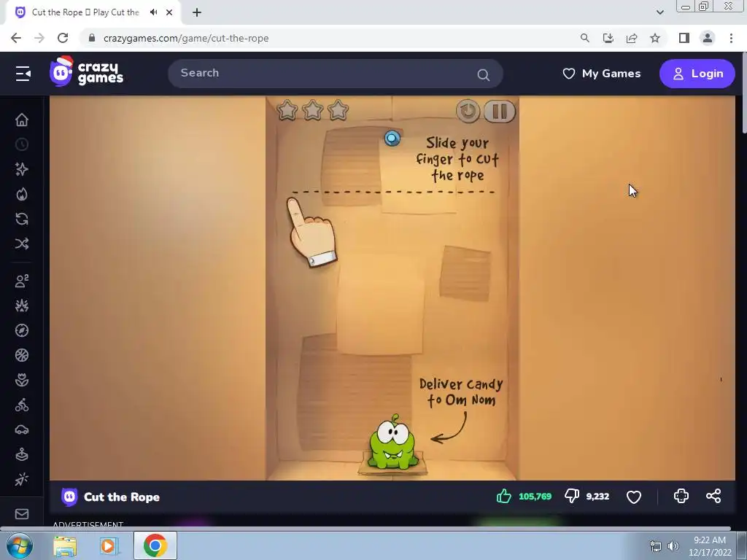The image size is (747, 560).
Task: Open the network icon in system tray
Action: point(656,546)
